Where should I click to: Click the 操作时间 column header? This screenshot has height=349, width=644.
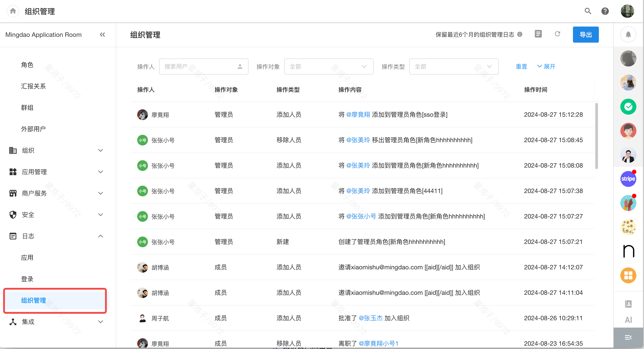(535, 90)
